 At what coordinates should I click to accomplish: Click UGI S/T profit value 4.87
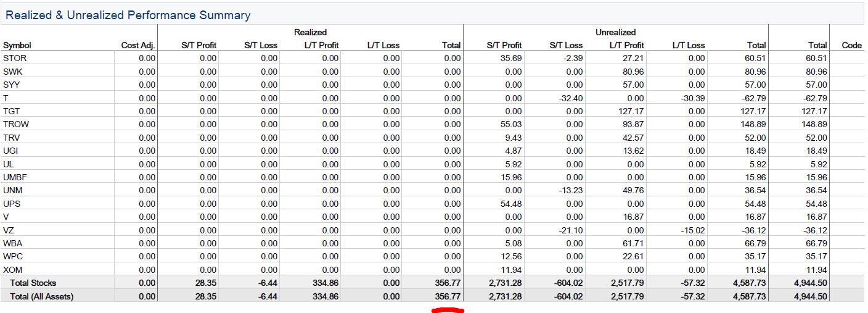point(513,151)
